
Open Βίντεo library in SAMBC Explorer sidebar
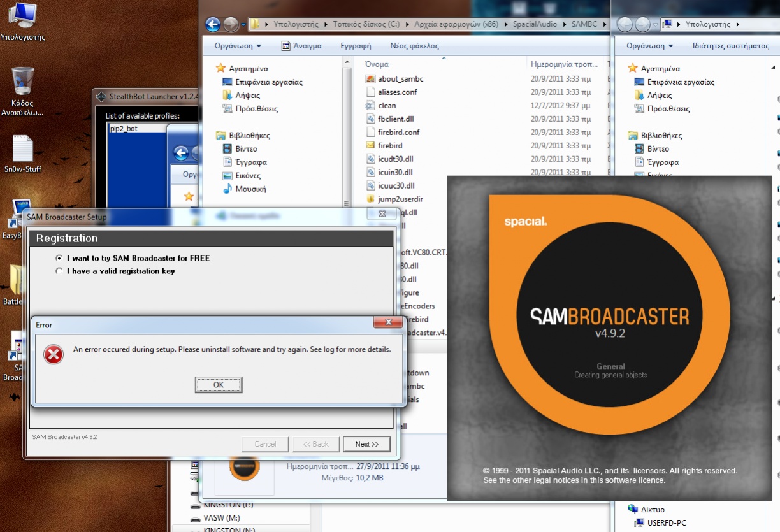click(x=240, y=149)
